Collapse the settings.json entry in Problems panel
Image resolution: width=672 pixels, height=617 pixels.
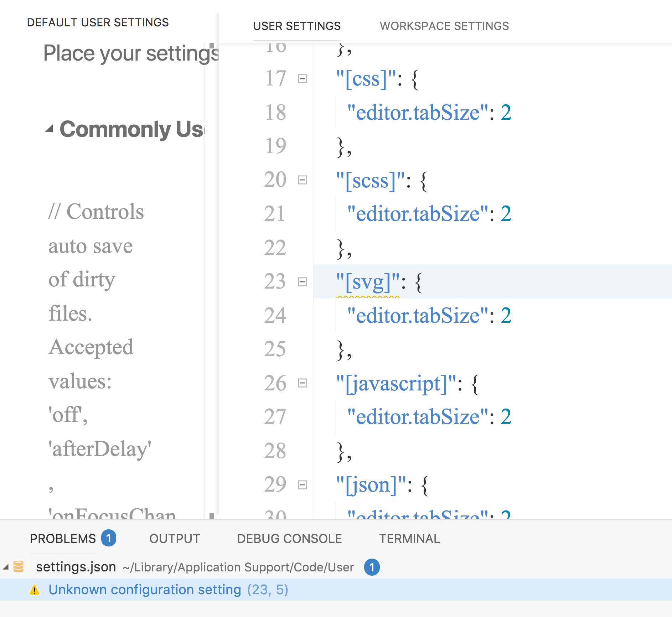6,567
